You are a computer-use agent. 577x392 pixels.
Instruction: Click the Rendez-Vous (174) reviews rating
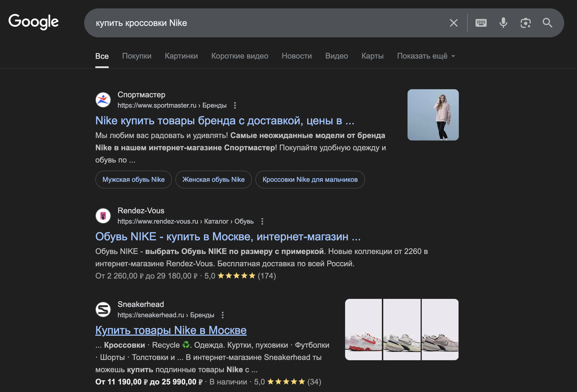pyautogui.click(x=240, y=276)
